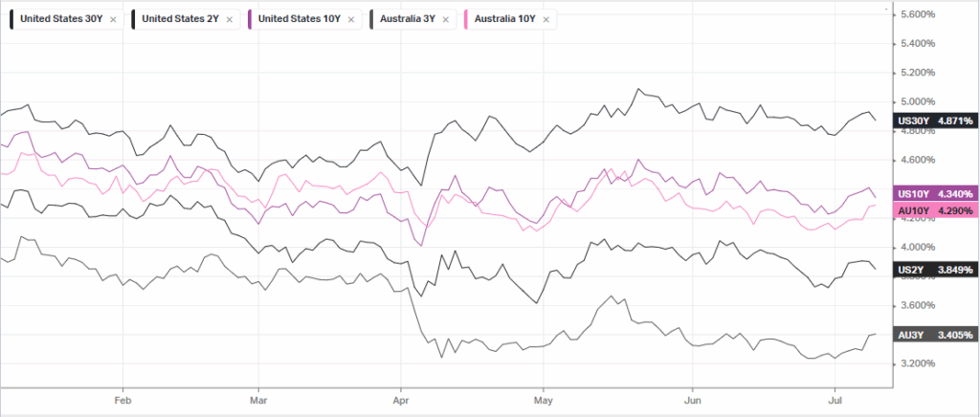This screenshot has width=980, height=417.
Task: Click the AU10Y 4.290% price label
Action: (x=936, y=210)
